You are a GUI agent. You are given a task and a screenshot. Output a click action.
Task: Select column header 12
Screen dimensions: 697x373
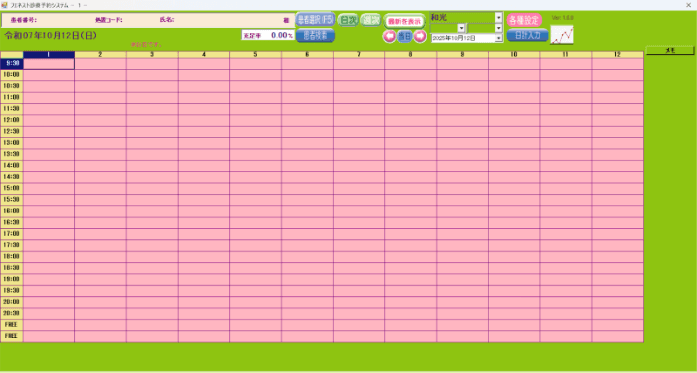coord(617,55)
